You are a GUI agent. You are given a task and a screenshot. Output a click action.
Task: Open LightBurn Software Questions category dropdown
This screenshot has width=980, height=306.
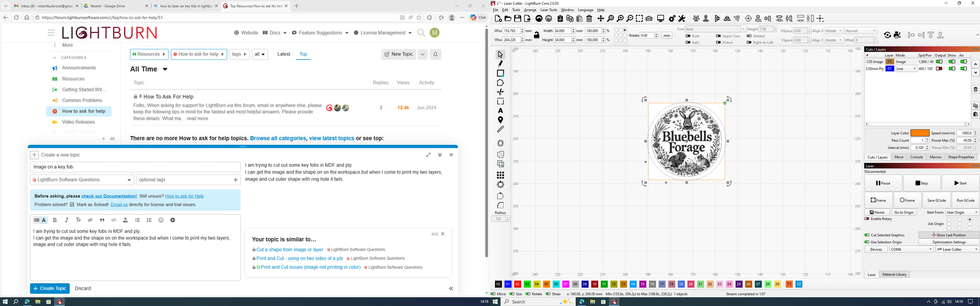coord(82,180)
